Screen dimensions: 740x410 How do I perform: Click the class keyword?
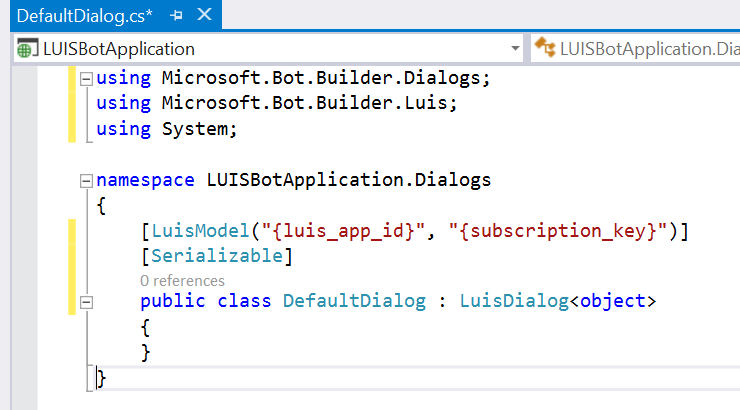point(244,301)
